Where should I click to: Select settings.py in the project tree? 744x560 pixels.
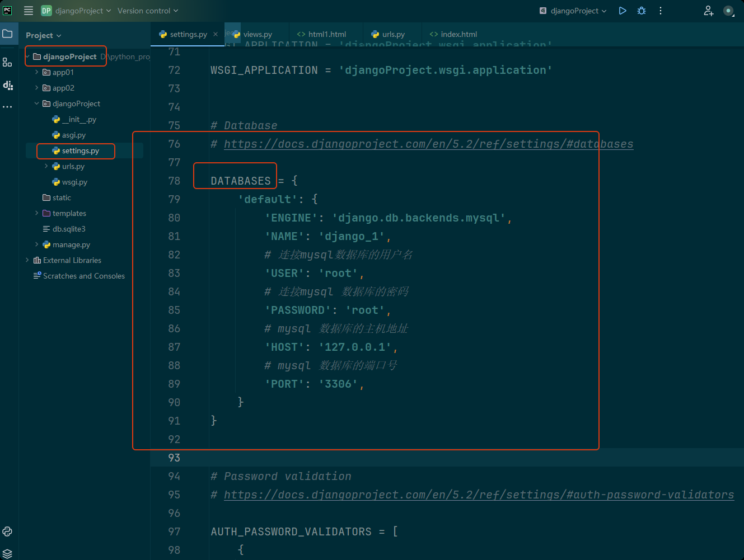click(81, 150)
